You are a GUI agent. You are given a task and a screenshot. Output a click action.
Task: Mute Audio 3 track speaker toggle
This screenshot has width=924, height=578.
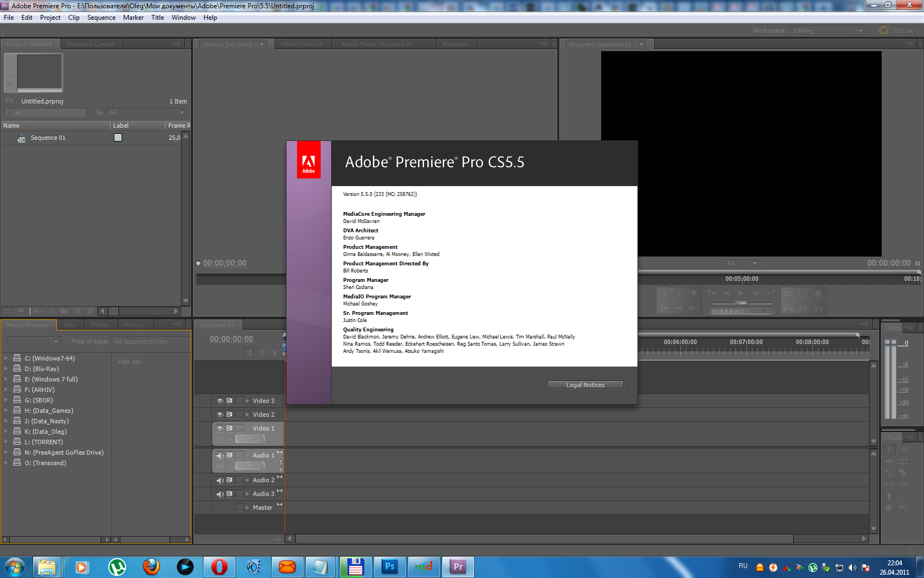220,494
